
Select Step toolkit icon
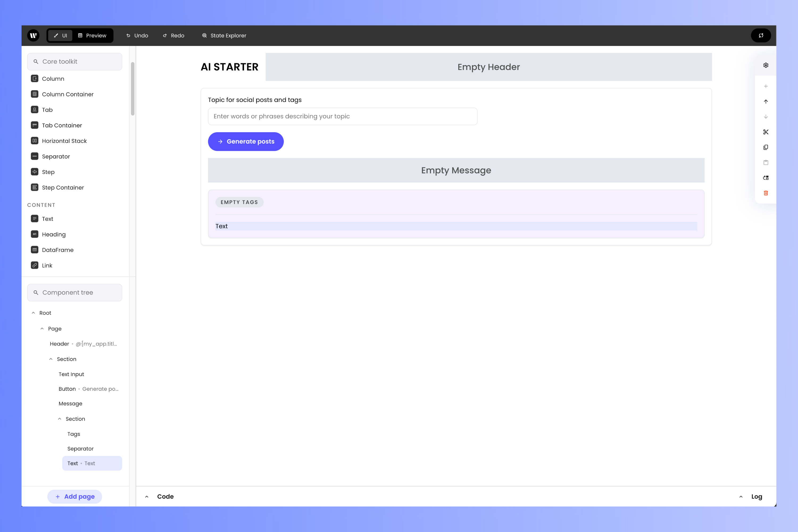[35, 172]
